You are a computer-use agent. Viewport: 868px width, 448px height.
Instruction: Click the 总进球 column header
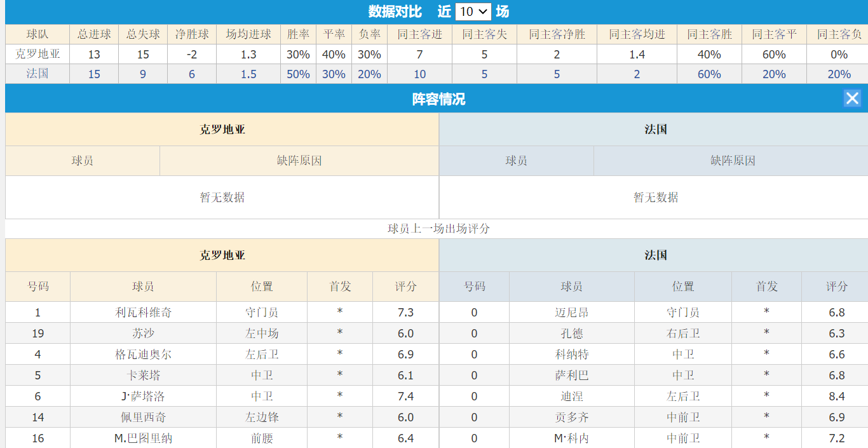pos(94,34)
